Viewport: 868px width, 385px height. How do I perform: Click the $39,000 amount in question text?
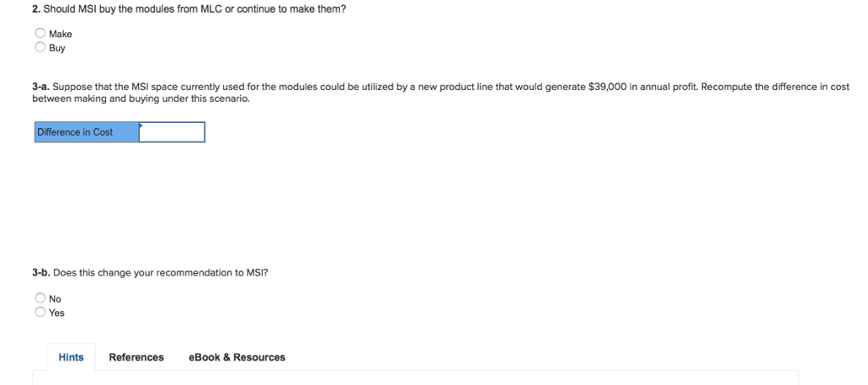click(607, 87)
